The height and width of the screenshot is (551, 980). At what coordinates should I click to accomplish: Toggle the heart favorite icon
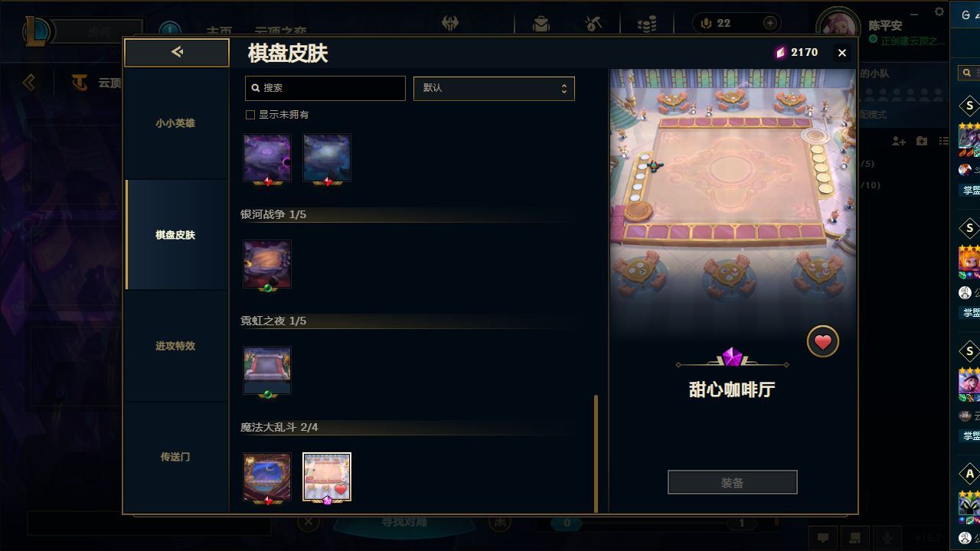(x=823, y=341)
